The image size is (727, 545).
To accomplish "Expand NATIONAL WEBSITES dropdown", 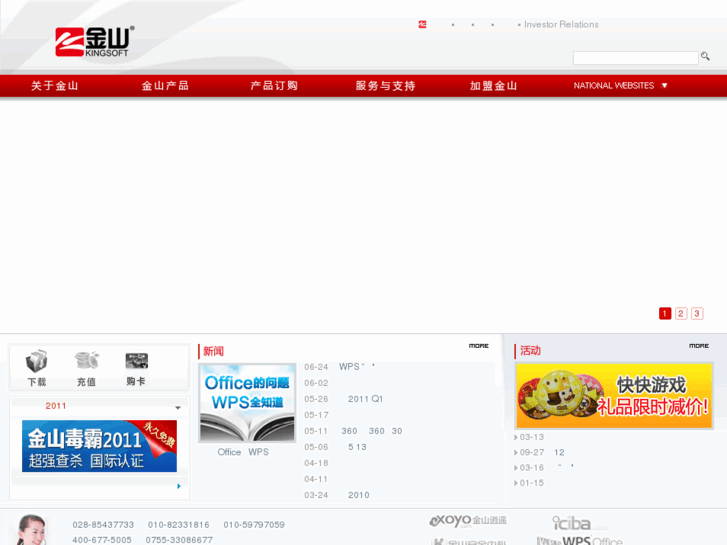I will pyautogui.click(x=620, y=86).
